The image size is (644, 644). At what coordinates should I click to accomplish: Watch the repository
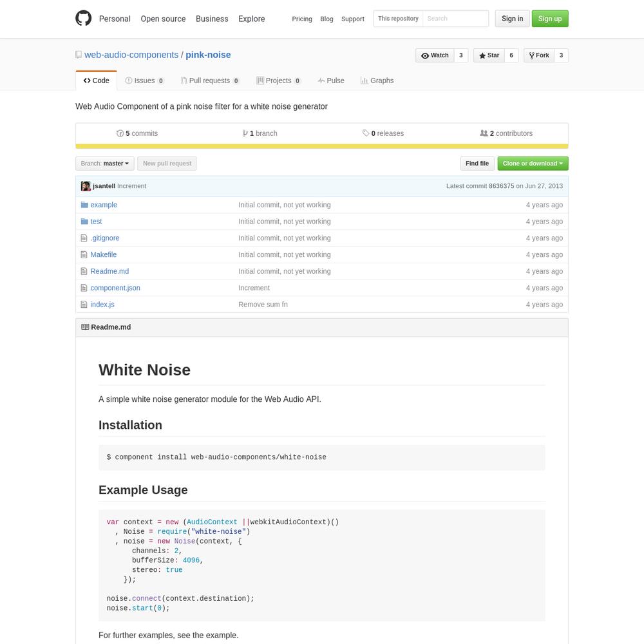click(435, 55)
